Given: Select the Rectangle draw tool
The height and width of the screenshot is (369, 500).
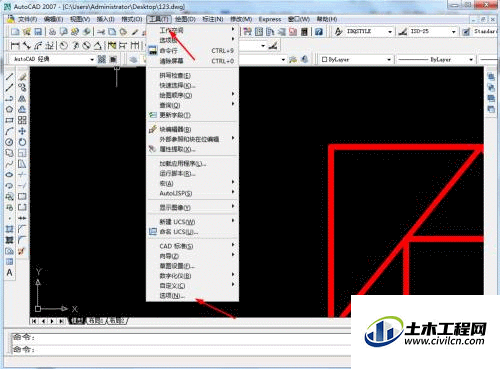Looking at the screenshot, I should coord(9,120).
